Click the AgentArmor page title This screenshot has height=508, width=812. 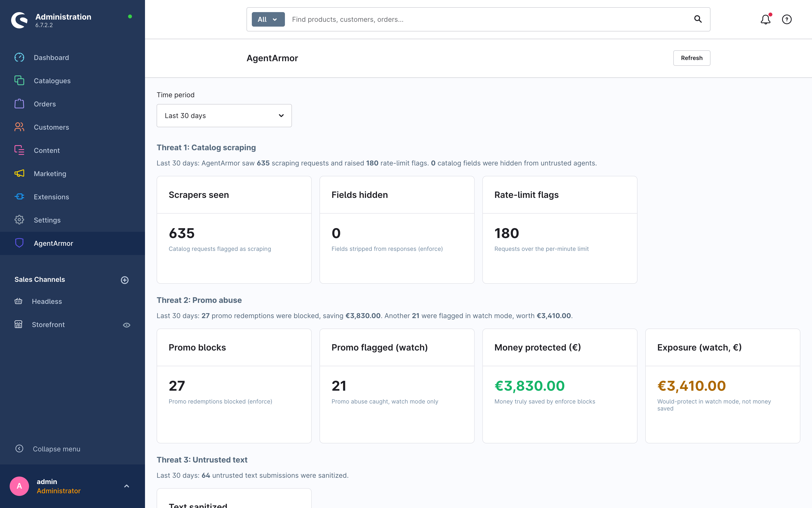272,58
